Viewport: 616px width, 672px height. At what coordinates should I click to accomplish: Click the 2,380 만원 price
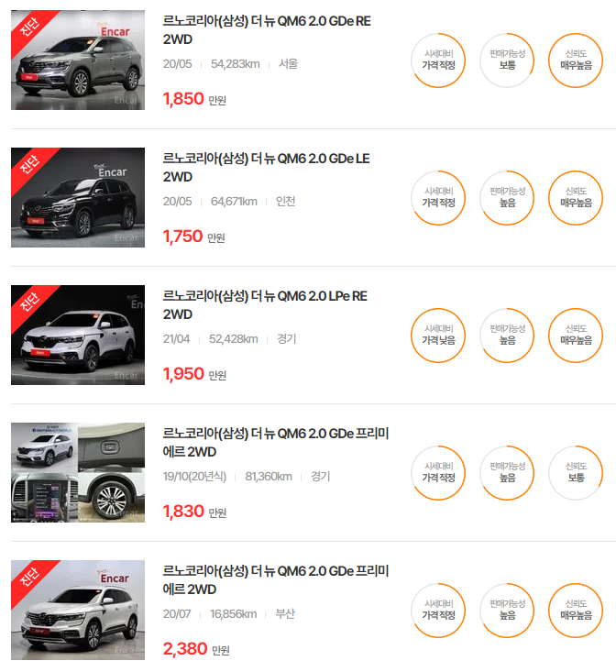(196, 649)
